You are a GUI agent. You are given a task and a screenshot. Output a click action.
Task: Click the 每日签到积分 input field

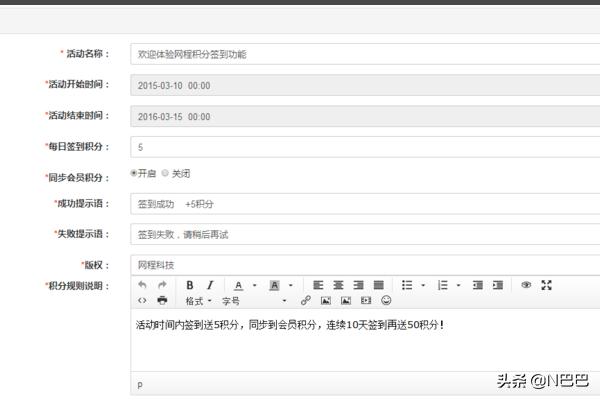point(365,147)
